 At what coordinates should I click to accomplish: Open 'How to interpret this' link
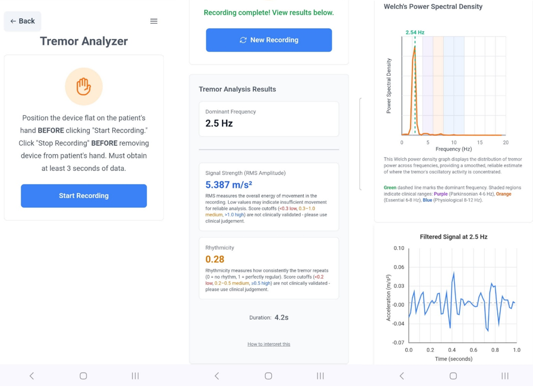click(x=269, y=344)
